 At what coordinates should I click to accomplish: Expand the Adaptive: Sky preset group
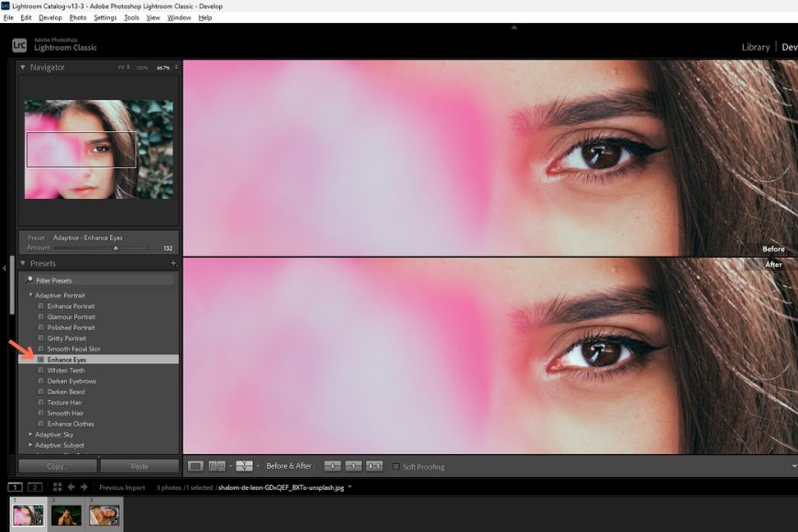click(30, 434)
